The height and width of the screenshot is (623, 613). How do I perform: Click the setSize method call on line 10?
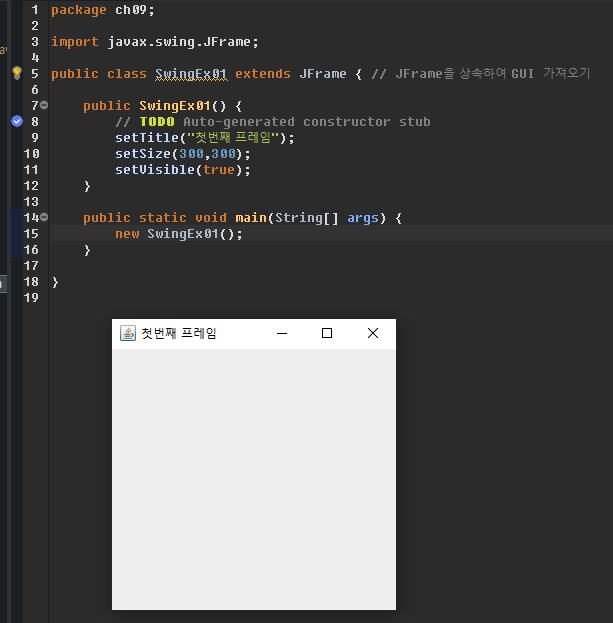(x=143, y=154)
